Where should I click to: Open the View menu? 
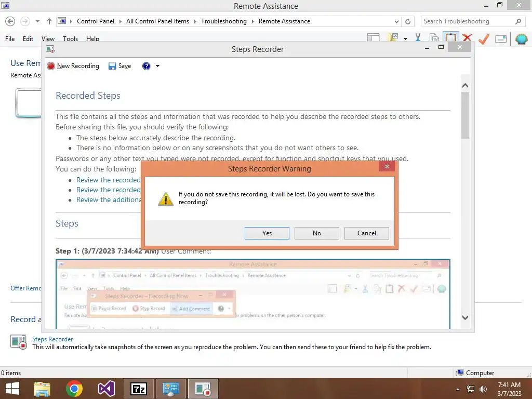point(48,38)
